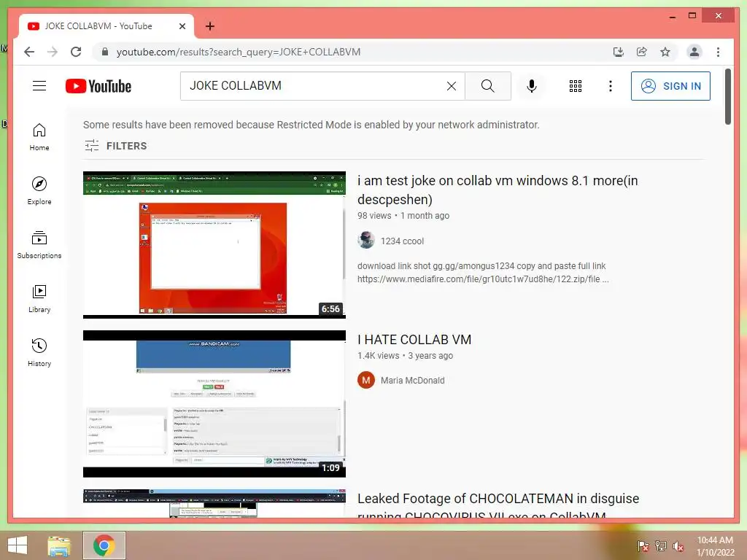Open the 6:56 collab vm video thumbnail
This screenshot has width=747, height=560.
(x=214, y=245)
